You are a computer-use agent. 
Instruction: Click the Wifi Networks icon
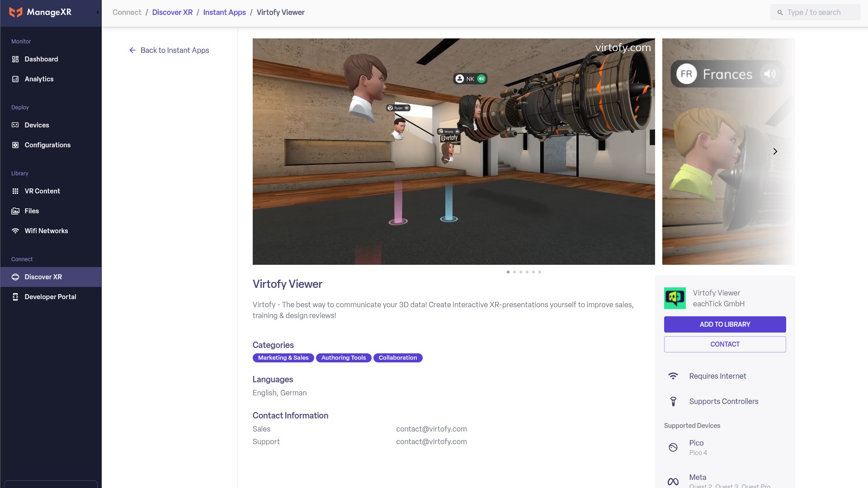click(x=15, y=231)
